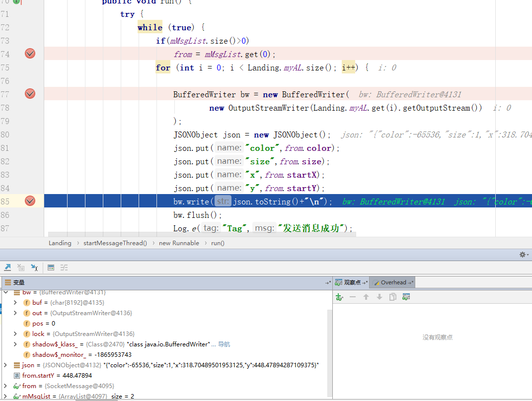
Task: Click the "color" string on line 81
Action: pos(262,148)
